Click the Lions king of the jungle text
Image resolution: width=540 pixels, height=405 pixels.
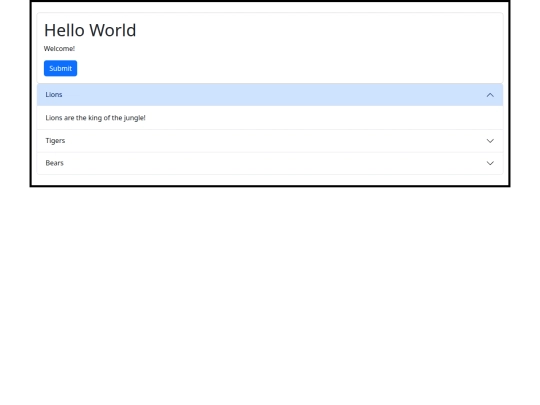(x=95, y=118)
